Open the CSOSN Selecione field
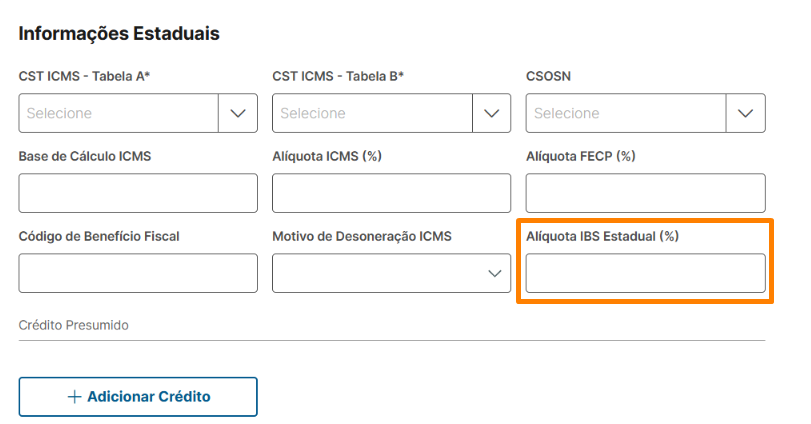Image resolution: width=811 pixels, height=424 pixels. click(x=626, y=113)
